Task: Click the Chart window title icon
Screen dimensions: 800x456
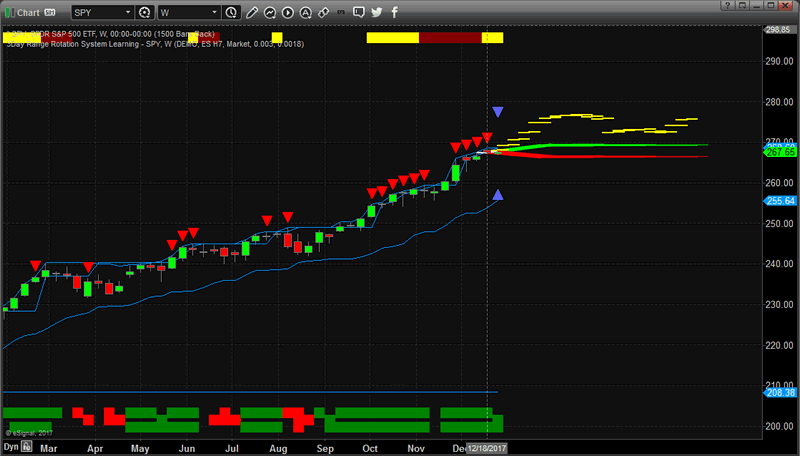Action: coord(8,12)
